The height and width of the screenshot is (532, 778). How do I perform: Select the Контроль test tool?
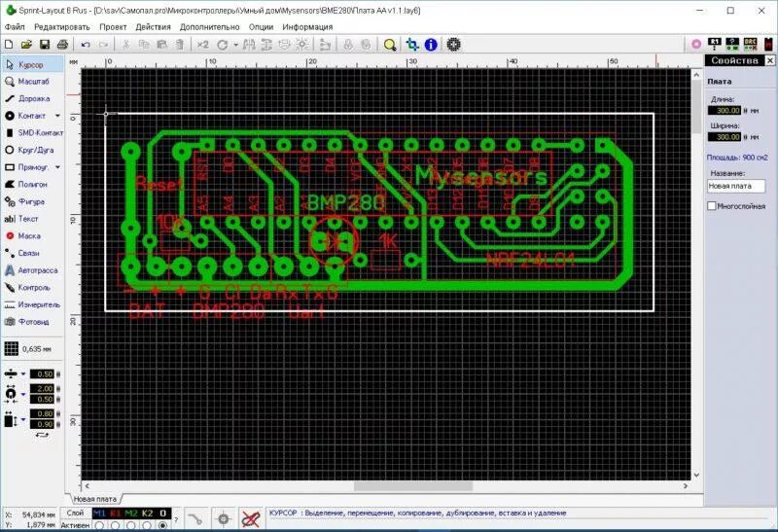click(x=33, y=287)
